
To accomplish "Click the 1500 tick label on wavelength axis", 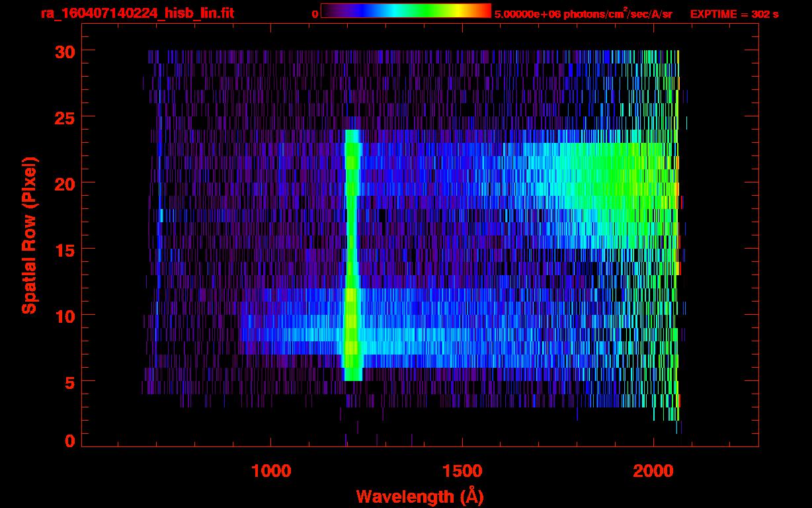I will tap(462, 471).
